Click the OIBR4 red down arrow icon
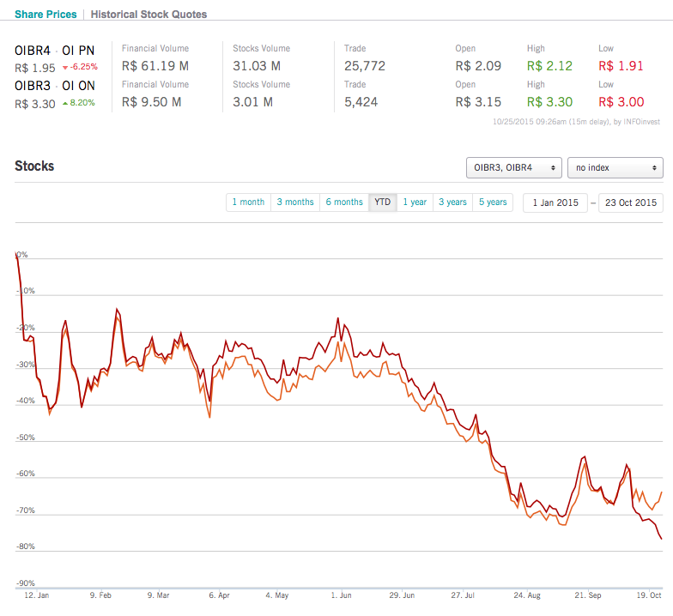673x616 pixels. click(64, 67)
